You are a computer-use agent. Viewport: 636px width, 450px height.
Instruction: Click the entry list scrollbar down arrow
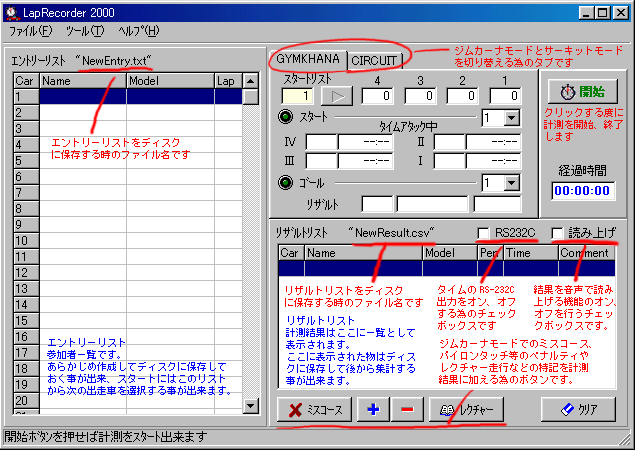(x=252, y=406)
